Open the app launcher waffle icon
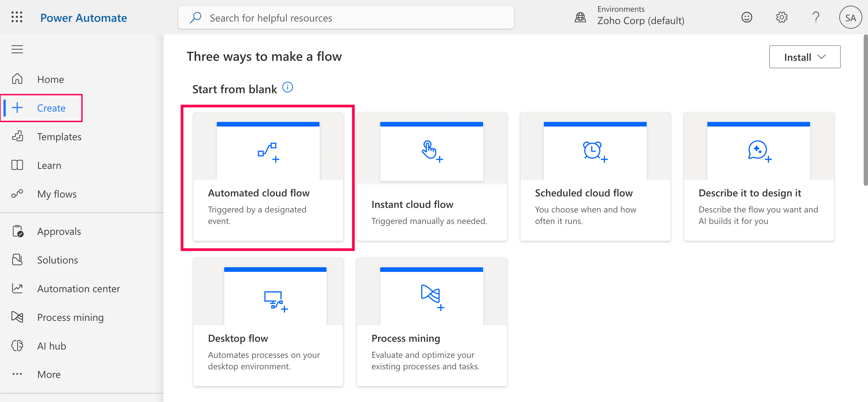Viewport: 868px width, 402px height. tap(17, 17)
